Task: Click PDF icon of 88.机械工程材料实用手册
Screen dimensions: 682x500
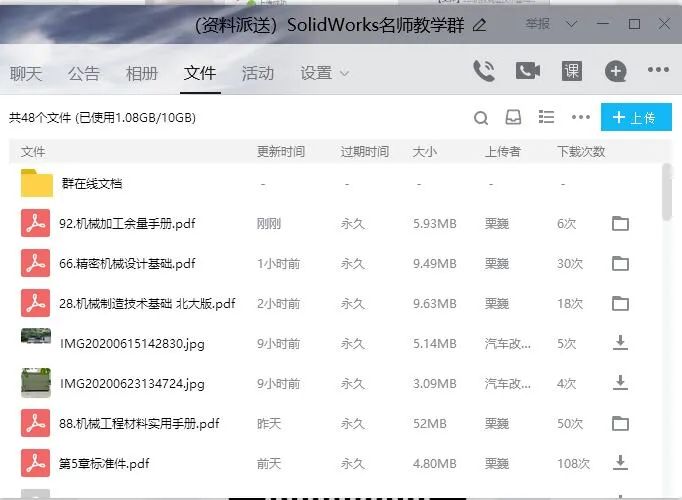Action: pos(35,423)
